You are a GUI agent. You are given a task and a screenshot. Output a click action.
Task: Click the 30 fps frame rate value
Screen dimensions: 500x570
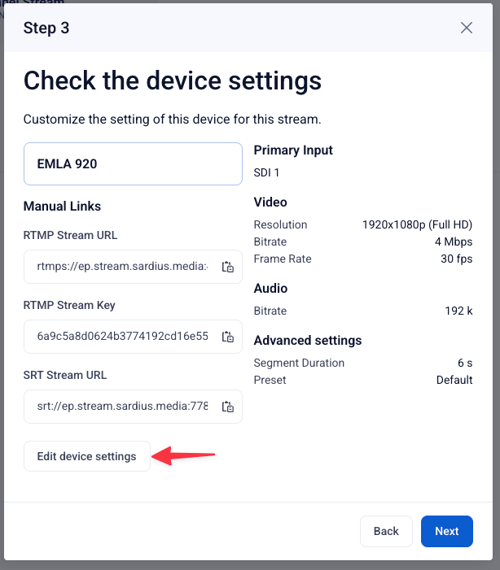[x=456, y=259]
